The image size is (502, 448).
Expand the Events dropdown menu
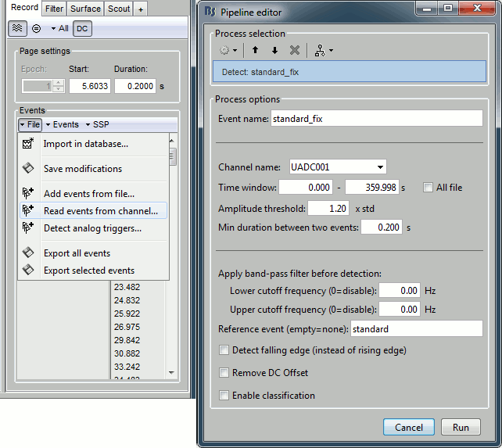click(62, 124)
